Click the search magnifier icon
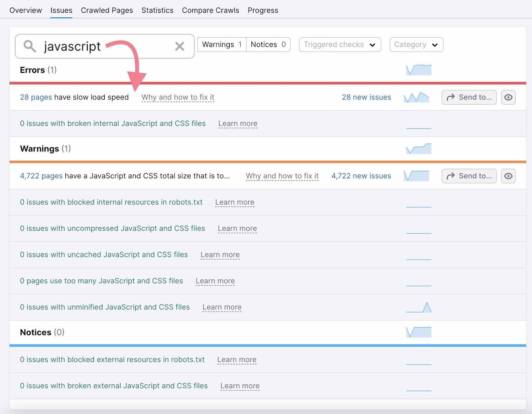Viewport: 532px width, 414px height. point(30,46)
